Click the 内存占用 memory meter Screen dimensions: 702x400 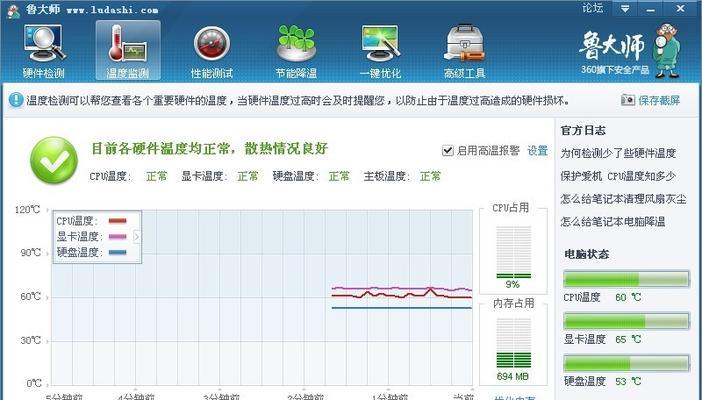pyautogui.click(x=513, y=343)
